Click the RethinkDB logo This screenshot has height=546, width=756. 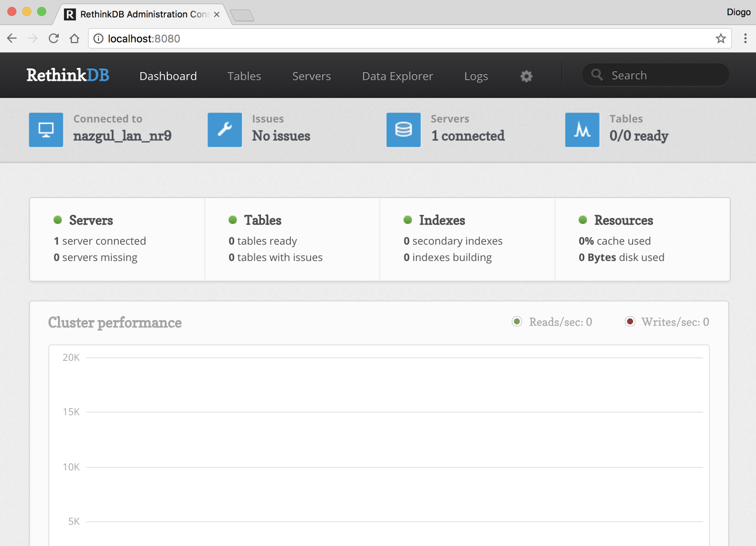[x=68, y=75]
